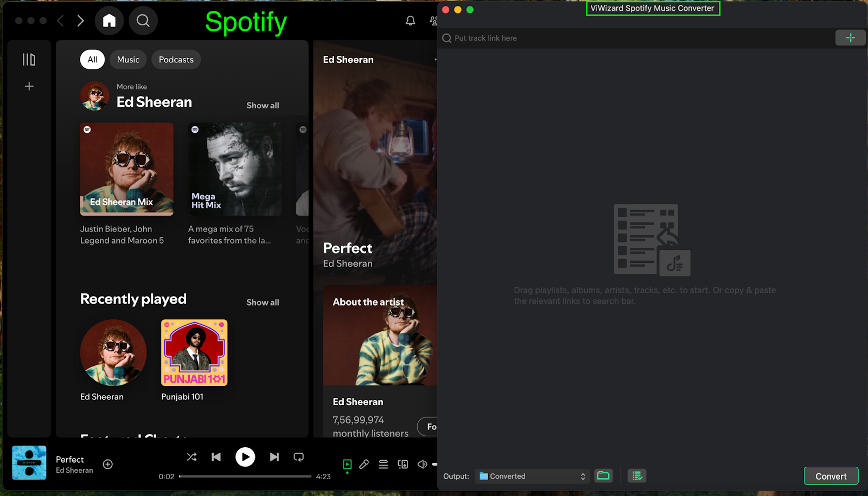868x496 pixels.
Task: Open the converted history list icon
Action: (637, 476)
